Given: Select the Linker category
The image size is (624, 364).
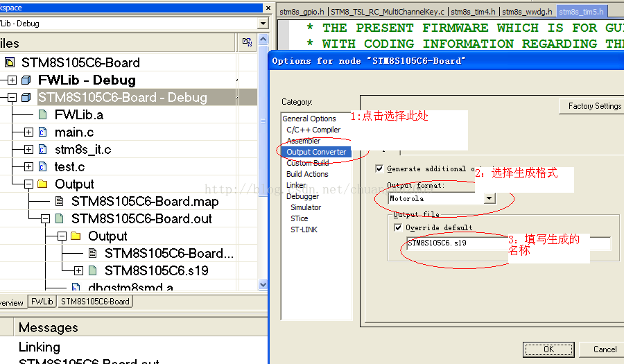Looking at the screenshot, I should click(296, 185).
